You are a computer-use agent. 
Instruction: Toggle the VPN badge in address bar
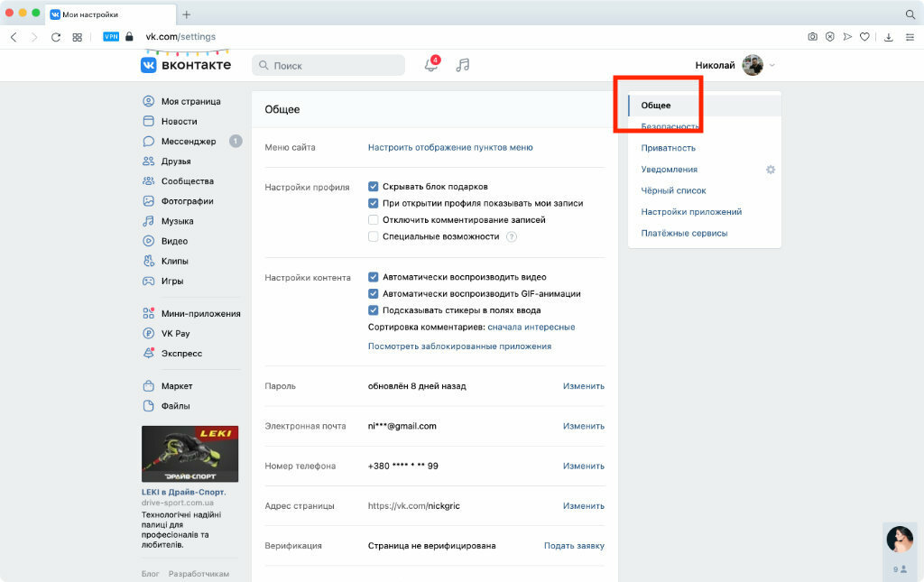click(x=111, y=36)
